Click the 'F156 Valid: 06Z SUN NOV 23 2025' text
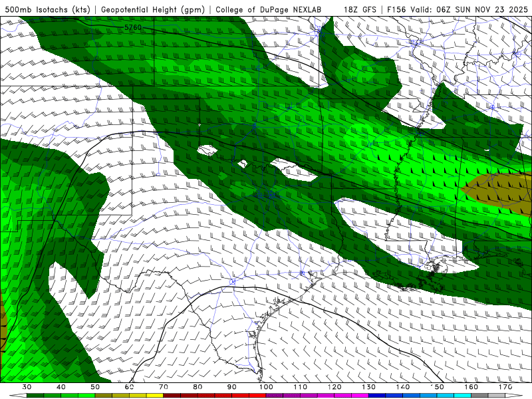532x399 pixels. pyautogui.click(x=458, y=9)
